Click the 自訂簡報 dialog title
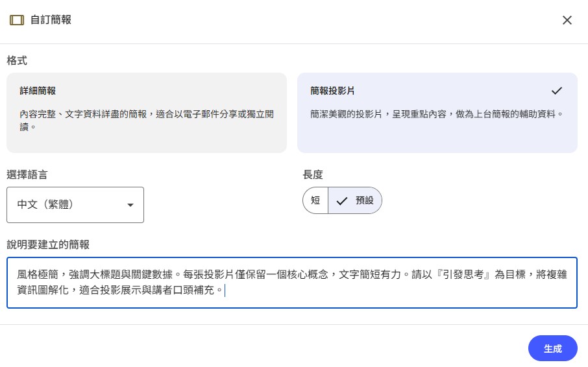This screenshot has width=588, height=367. pyautogui.click(x=51, y=20)
